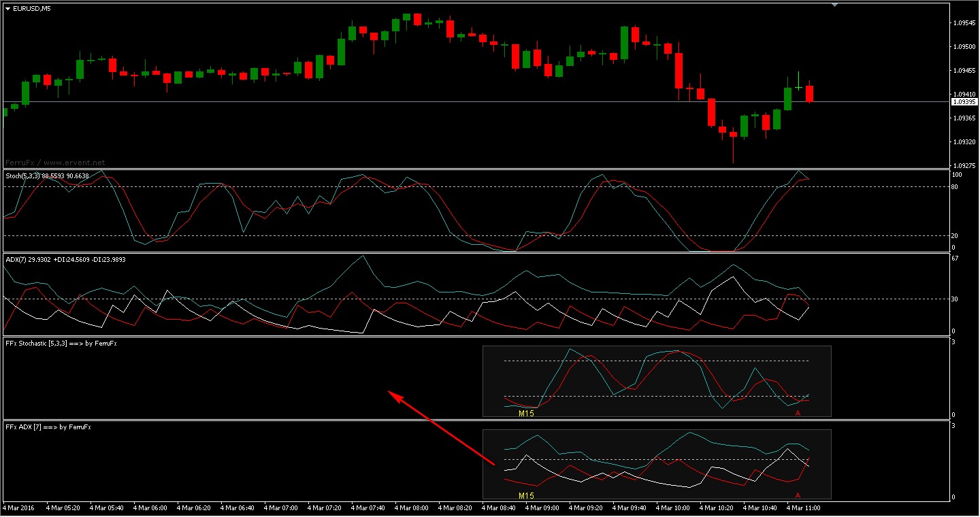Click the red A label in FFx Stochastic panel
Viewport: 980px width, 517px height.
[x=798, y=413]
